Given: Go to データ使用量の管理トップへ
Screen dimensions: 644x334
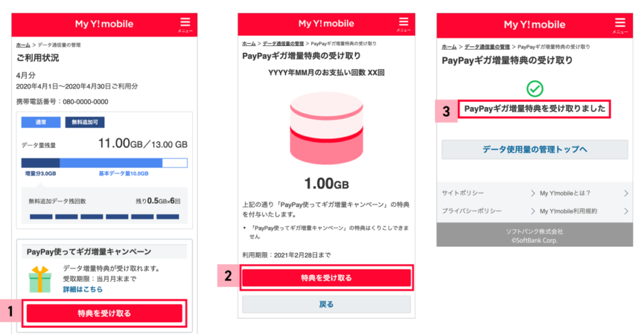Looking at the screenshot, I should pos(535,149).
